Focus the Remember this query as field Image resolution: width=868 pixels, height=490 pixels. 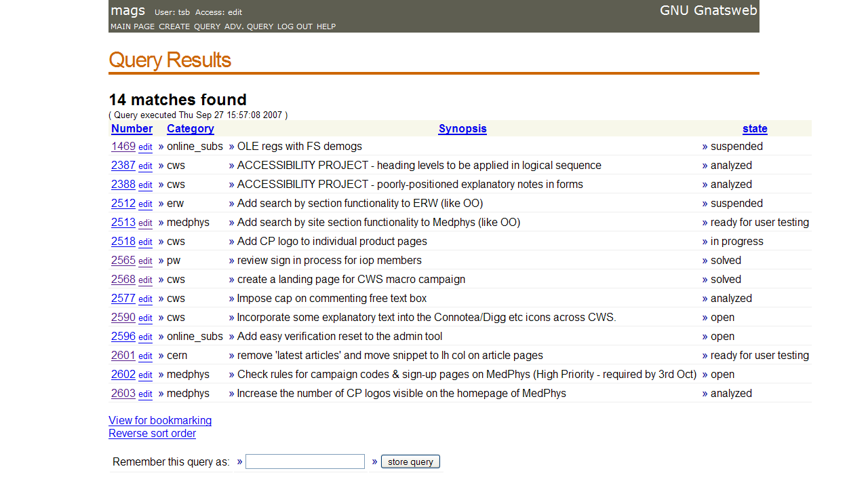[305, 461]
